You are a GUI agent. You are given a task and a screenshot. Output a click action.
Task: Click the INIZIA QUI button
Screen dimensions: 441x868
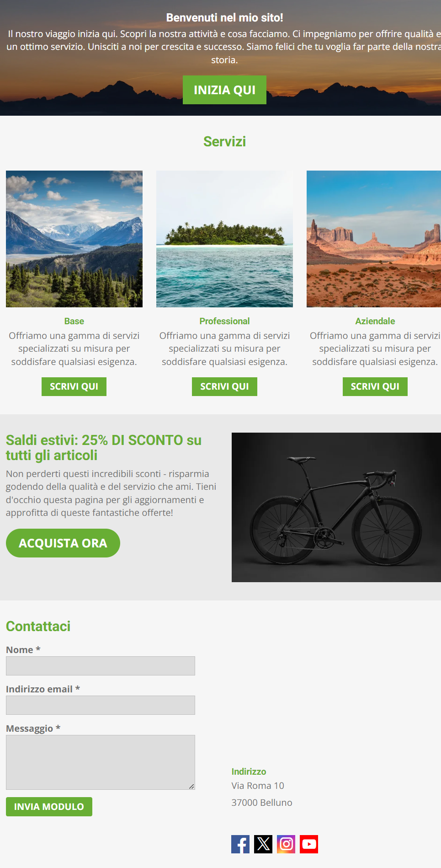[224, 90]
